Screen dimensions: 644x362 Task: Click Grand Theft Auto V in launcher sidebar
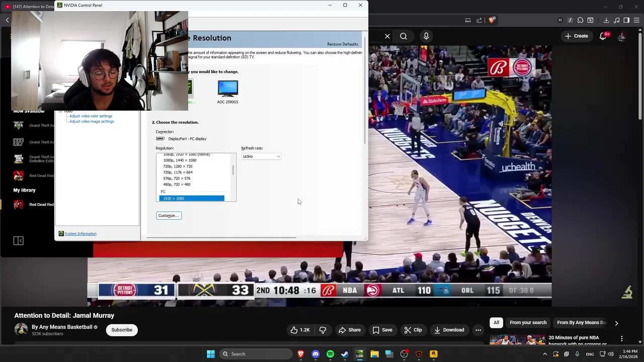[x=33, y=125]
